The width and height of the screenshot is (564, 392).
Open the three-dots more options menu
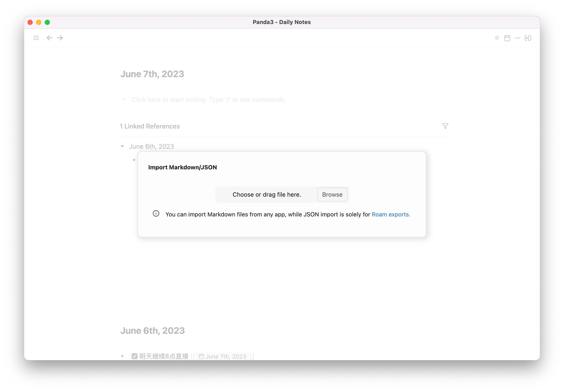[x=517, y=38]
